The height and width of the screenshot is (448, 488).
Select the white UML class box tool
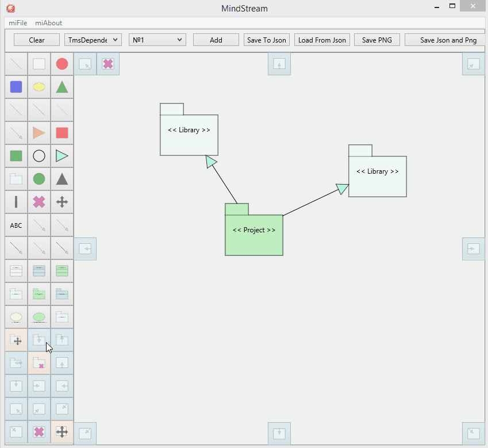(16, 271)
